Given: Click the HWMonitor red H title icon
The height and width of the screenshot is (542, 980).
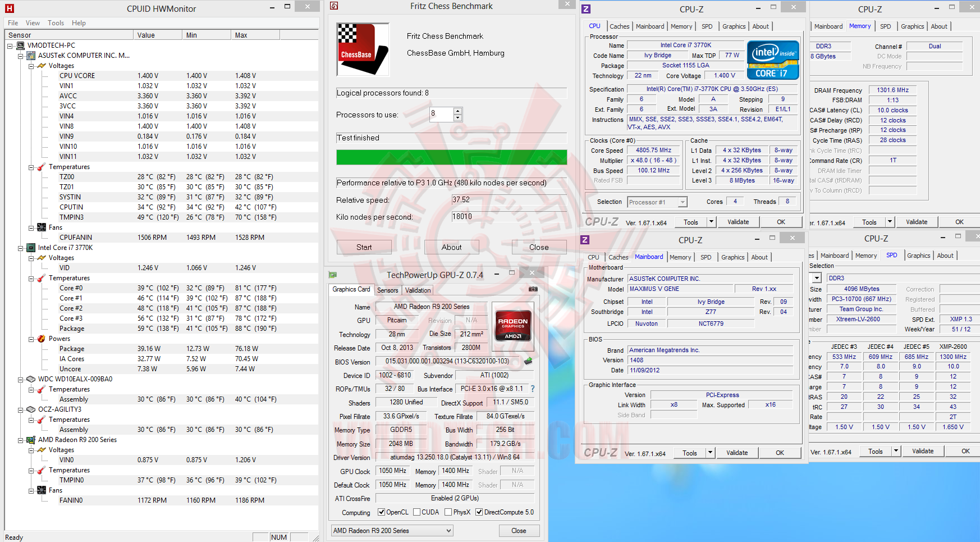Looking at the screenshot, I should (9, 8).
